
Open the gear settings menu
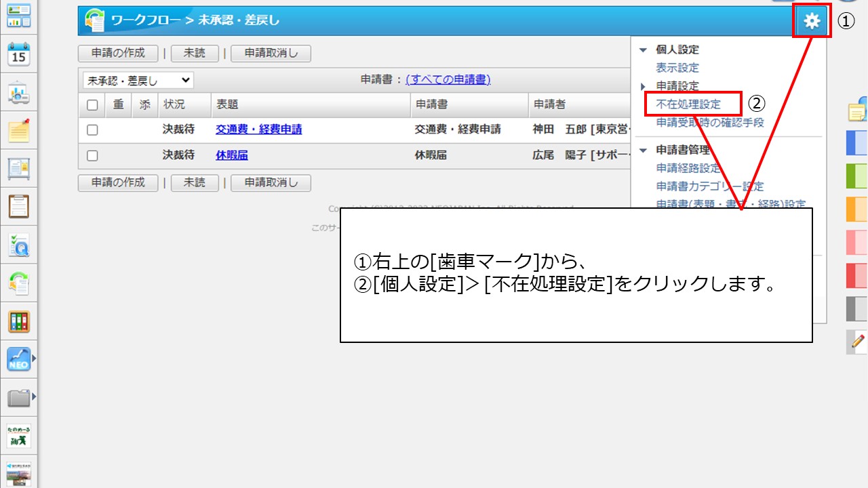click(x=811, y=22)
